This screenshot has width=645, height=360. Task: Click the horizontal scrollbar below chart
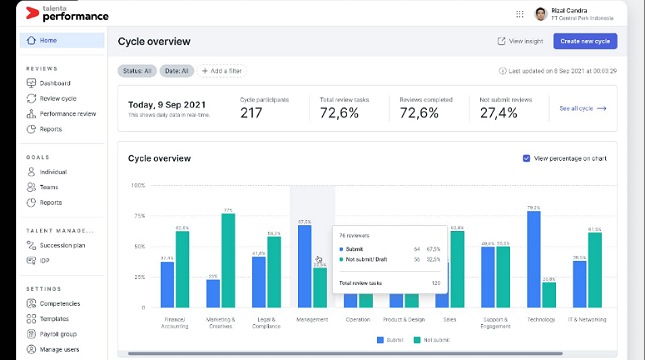(345, 353)
